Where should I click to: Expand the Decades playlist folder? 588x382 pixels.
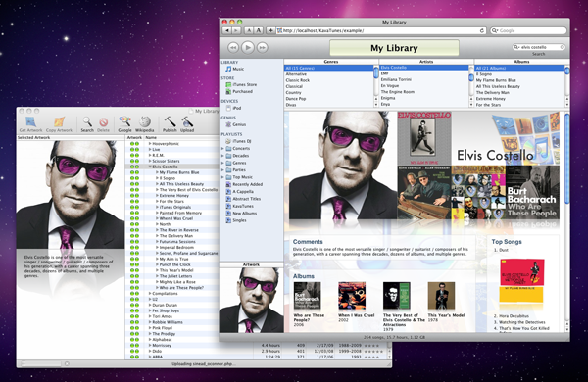coord(222,156)
